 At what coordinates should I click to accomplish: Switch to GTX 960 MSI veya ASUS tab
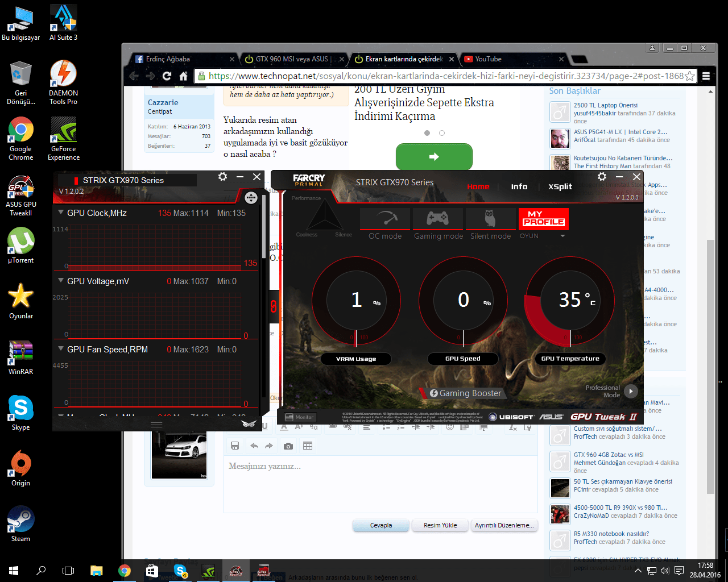click(x=294, y=59)
